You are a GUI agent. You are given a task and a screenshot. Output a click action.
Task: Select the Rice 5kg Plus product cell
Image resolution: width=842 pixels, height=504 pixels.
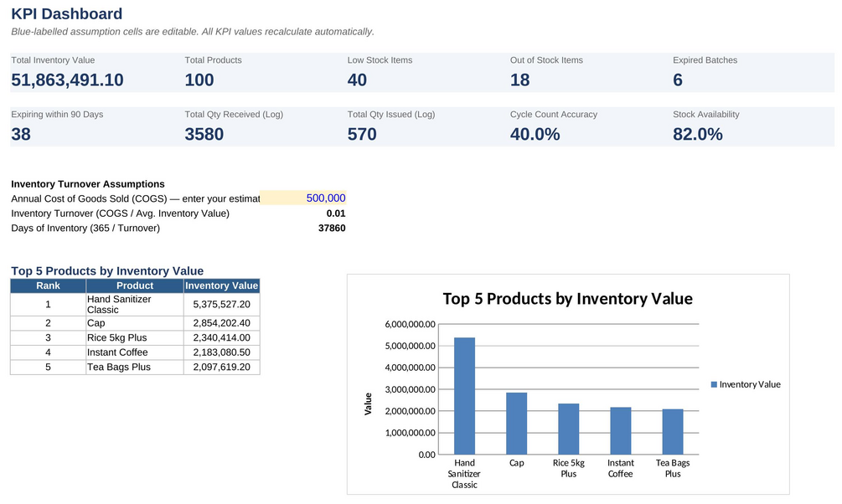pyautogui.click(x=135, y=337)
